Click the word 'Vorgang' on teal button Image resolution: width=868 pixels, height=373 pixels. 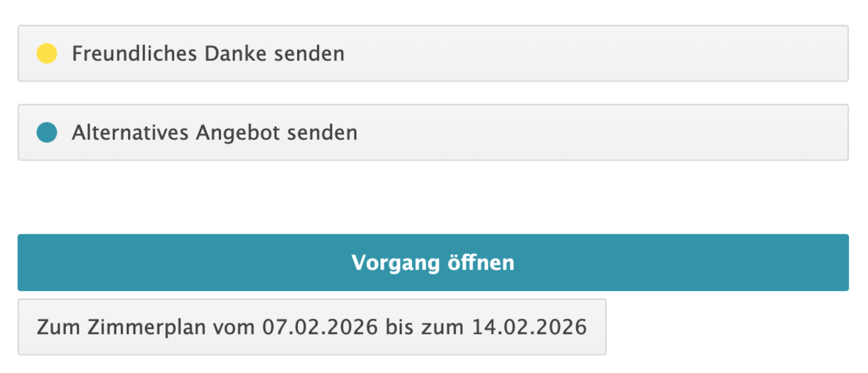pyautogui.click(x=396, y=263)
